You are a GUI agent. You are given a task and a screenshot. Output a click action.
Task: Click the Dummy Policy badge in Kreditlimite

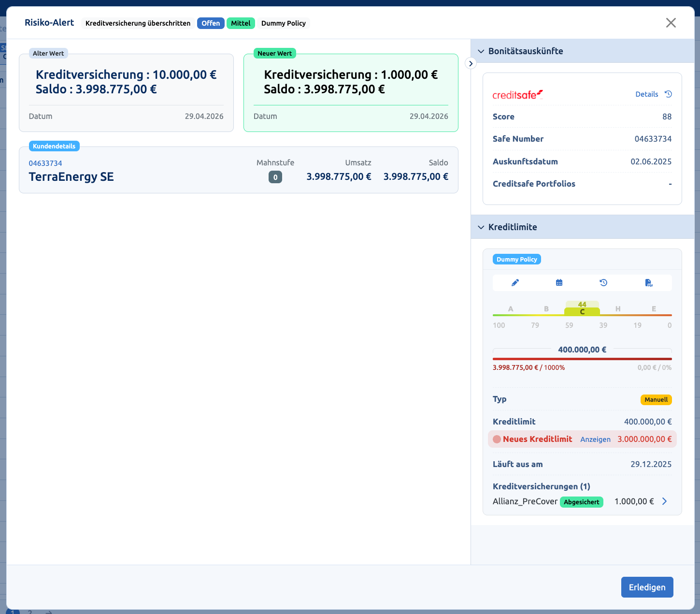tap(517, 260)
